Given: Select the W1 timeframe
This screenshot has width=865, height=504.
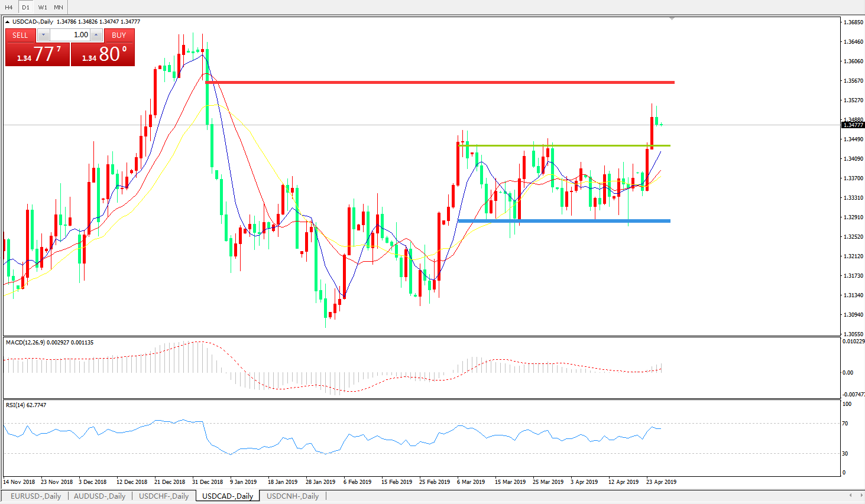Looking at the screenshot, I should pos(43,7).
